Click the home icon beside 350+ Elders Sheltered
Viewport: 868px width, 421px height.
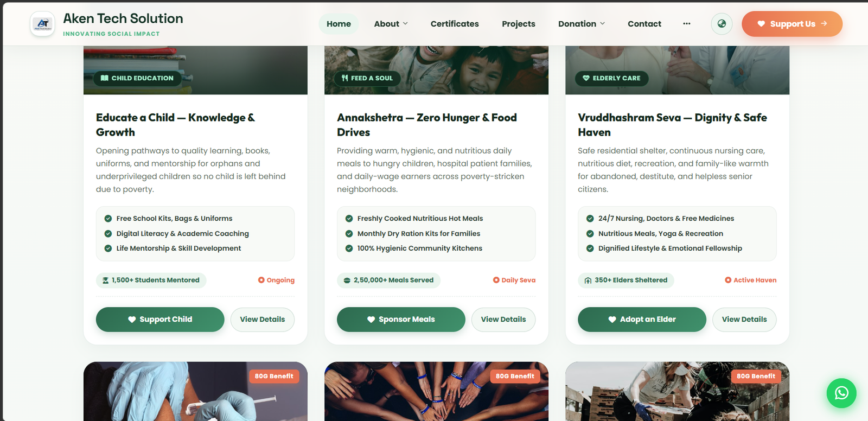pos(588,280)
